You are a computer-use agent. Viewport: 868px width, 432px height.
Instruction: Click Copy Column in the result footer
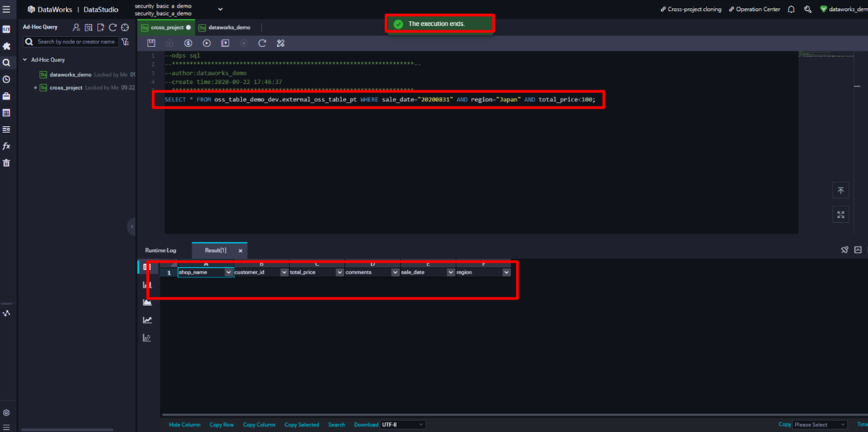coord(259,425)
